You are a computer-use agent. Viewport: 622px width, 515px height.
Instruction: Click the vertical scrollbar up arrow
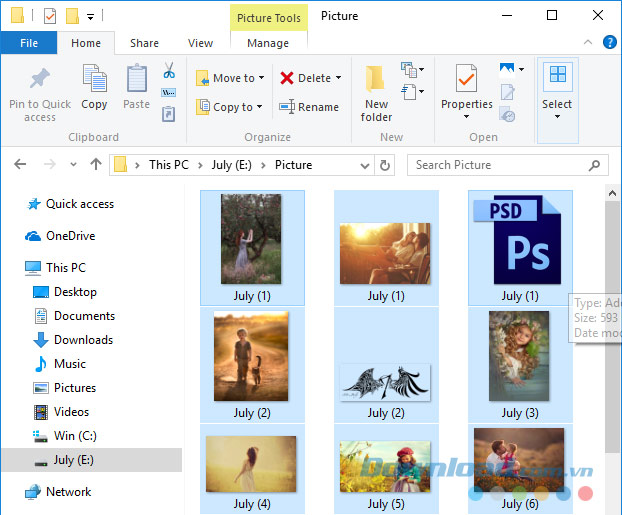click(612, 193)
